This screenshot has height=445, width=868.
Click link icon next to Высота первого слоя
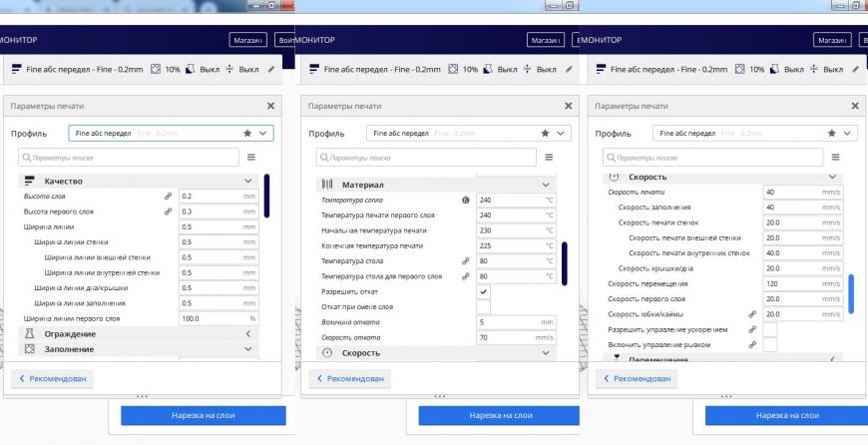tap(168, 212)
